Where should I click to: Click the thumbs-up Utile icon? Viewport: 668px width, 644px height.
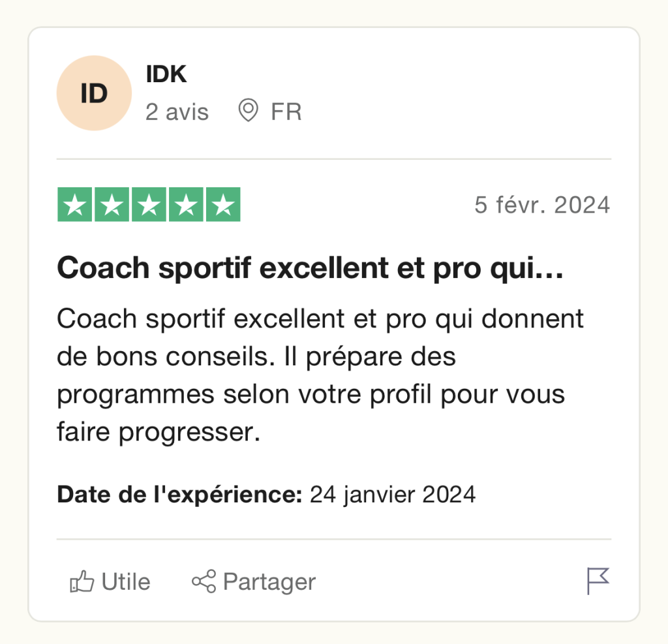[82, 581]
